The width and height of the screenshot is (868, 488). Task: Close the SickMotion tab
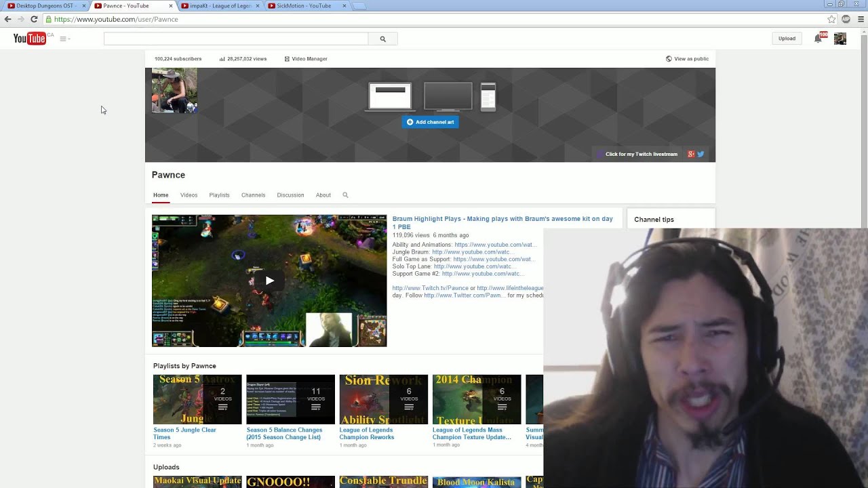(344, 6)
